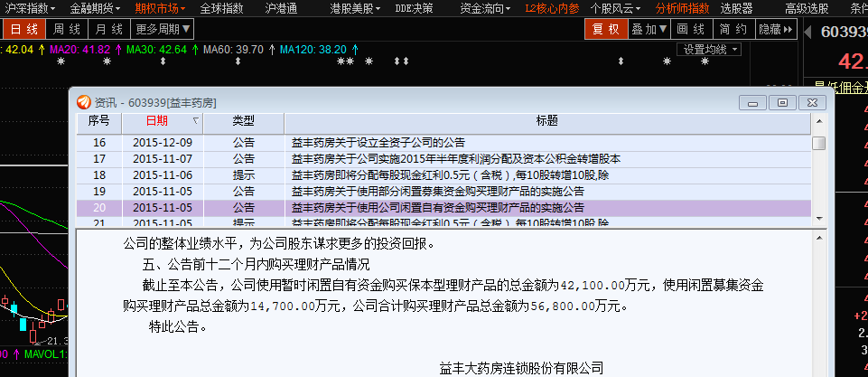Click the 资讯 window app icon
Screen dimensions: 868x377
click(x=83, y=102)
